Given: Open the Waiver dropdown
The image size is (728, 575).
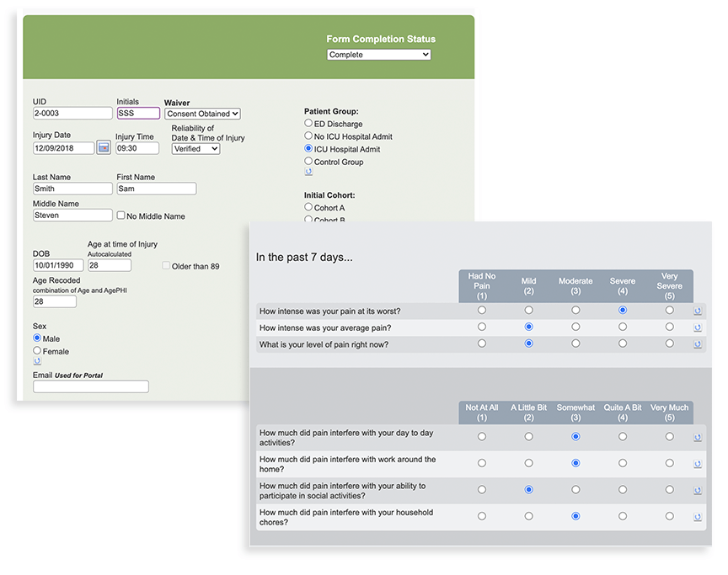Looking at the screenshot, I should coord(202,113).
